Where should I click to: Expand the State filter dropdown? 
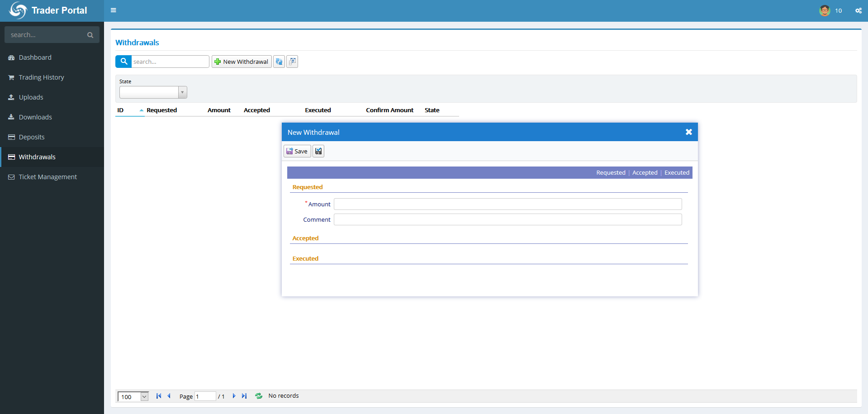(x=182, y=92)
